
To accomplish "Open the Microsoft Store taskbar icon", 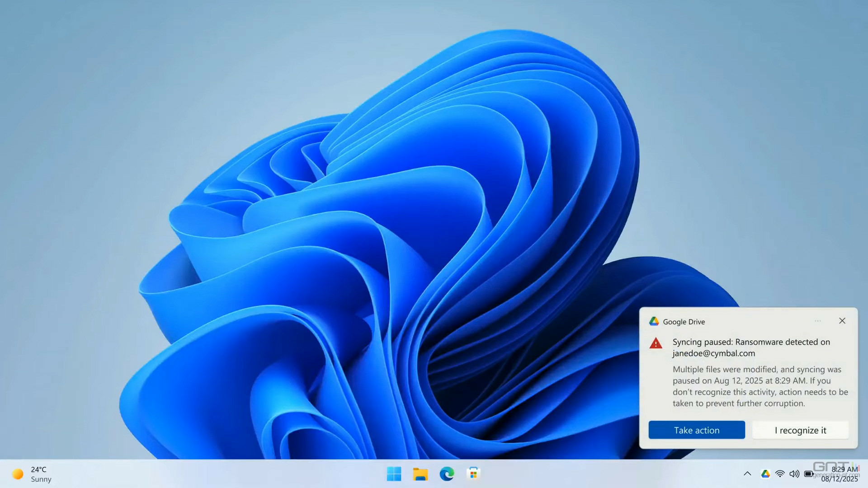I will 473,474.
